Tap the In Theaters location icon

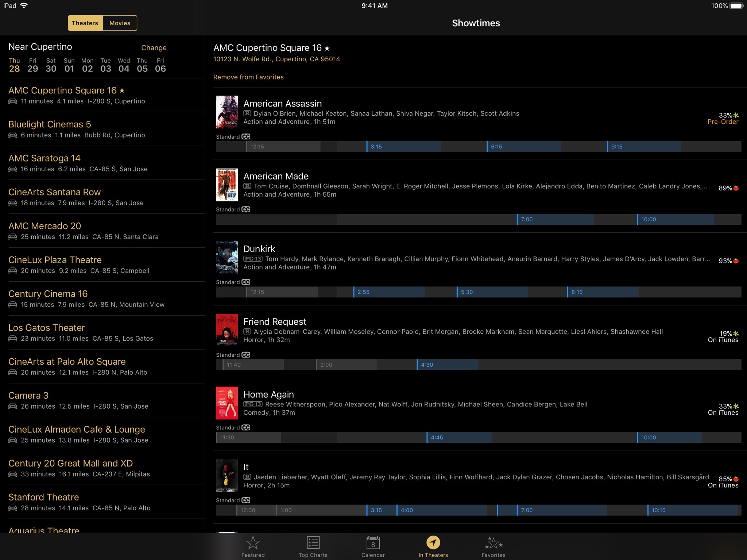click(x=433, y=542)
